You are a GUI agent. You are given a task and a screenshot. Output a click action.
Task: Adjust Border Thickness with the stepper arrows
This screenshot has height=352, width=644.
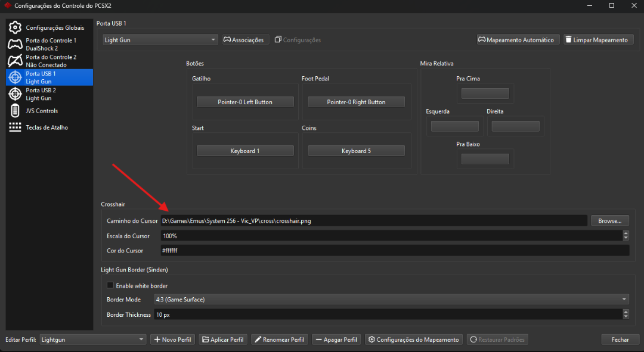626,314
